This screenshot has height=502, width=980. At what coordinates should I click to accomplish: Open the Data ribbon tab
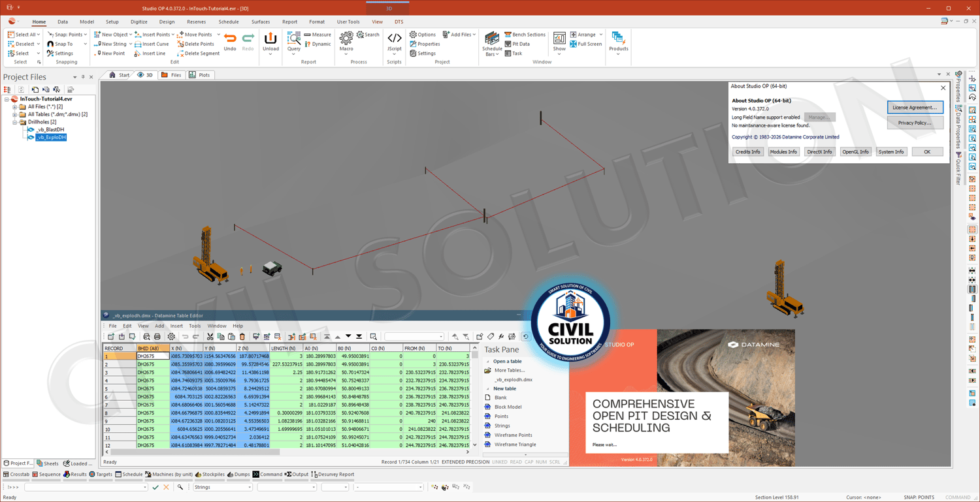click(x=63, y=22)
